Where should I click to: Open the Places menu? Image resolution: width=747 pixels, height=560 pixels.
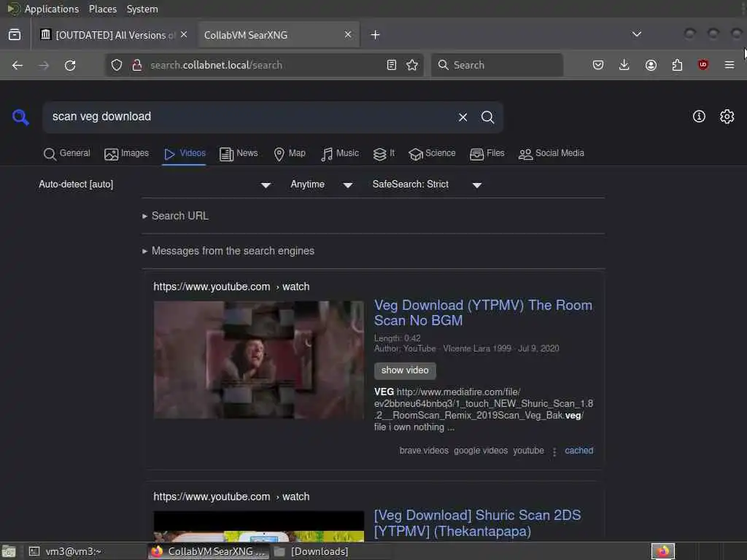coord(102,9)
